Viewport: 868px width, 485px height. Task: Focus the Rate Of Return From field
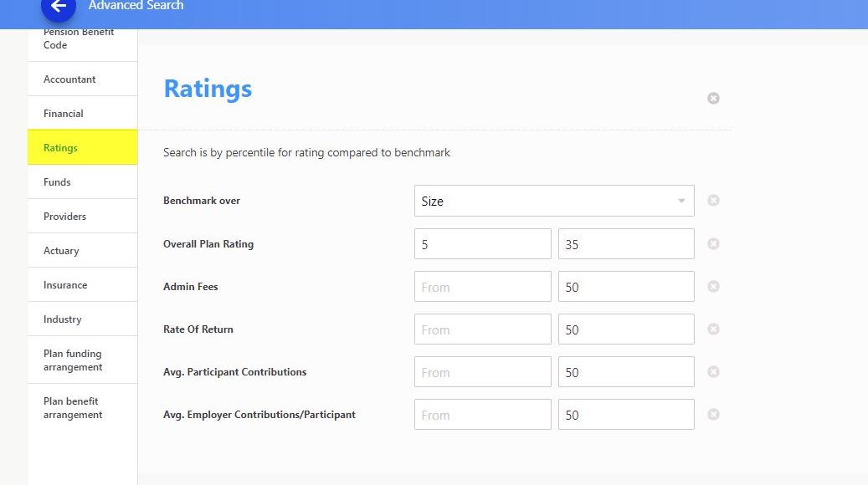[482, 329]
